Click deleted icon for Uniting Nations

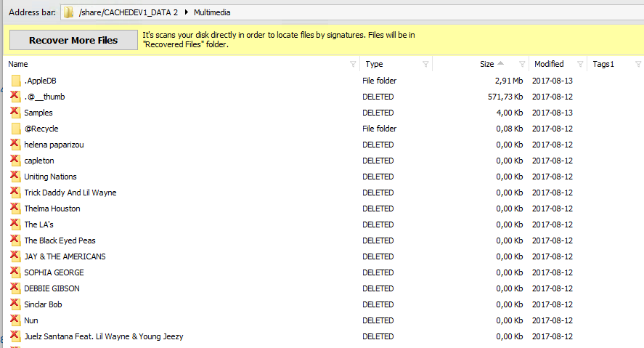click(x=15, y=177)
